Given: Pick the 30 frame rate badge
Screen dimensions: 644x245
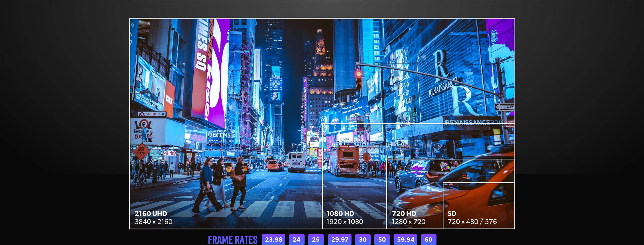Looking at the screenshot, I should [363, 239].
